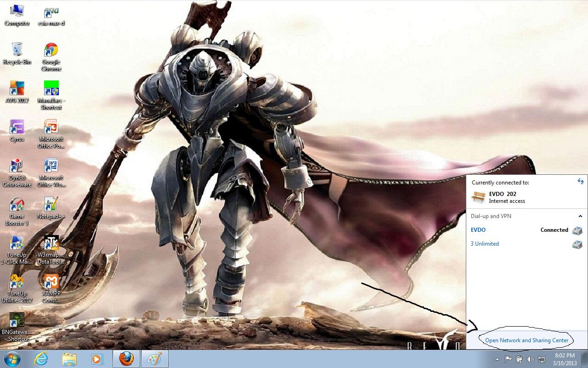The width and height of the screenshot is (588, 368).
Task: Select the Cyrus desktop shortcut
Action: pos(17,131)
